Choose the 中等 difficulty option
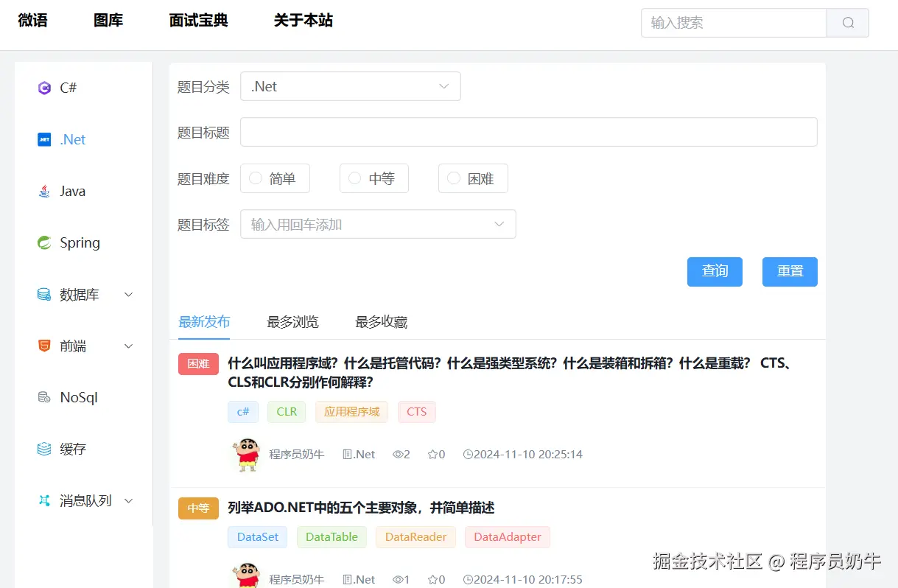The width and height of the screenshot is (898, 588). point(354,178)
